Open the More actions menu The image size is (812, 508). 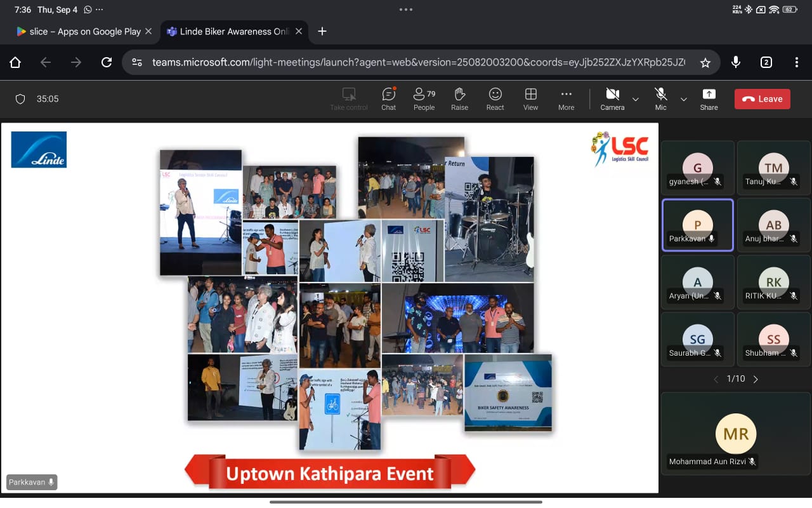point(566,98)
